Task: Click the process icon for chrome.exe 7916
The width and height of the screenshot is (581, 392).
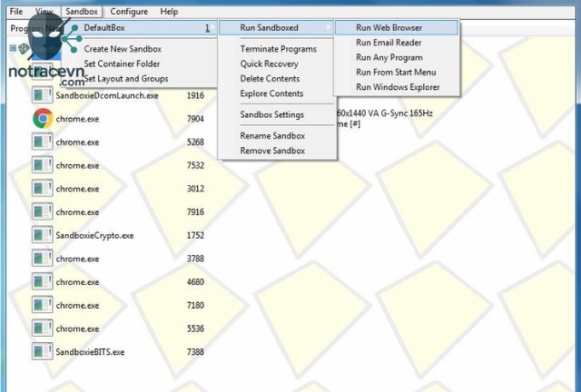Action: (43, 212)
